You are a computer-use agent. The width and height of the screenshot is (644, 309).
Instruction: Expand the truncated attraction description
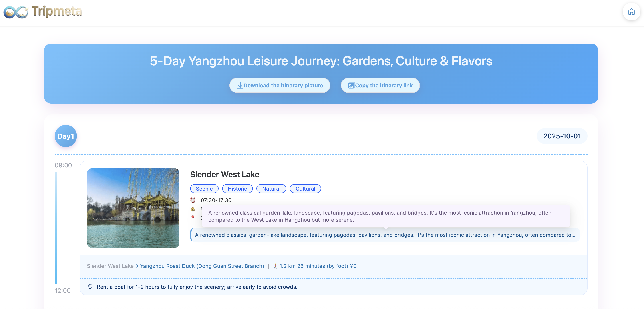[x=385, y=235]
